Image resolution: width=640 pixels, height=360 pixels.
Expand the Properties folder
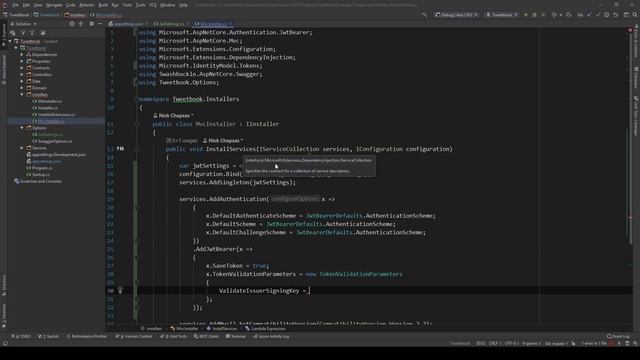point(22,61)
